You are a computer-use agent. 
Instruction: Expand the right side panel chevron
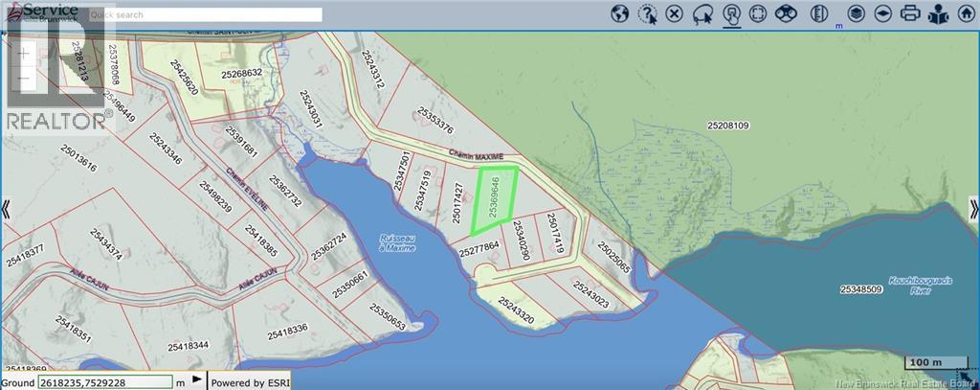pyautogui.click(x=973, y=208)
